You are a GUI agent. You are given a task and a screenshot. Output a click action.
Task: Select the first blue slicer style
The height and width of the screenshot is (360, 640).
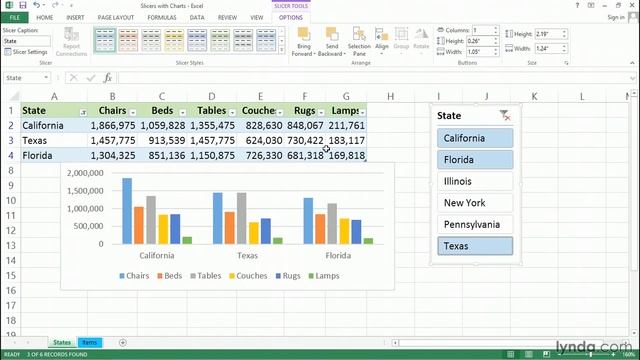coord(105,40)
